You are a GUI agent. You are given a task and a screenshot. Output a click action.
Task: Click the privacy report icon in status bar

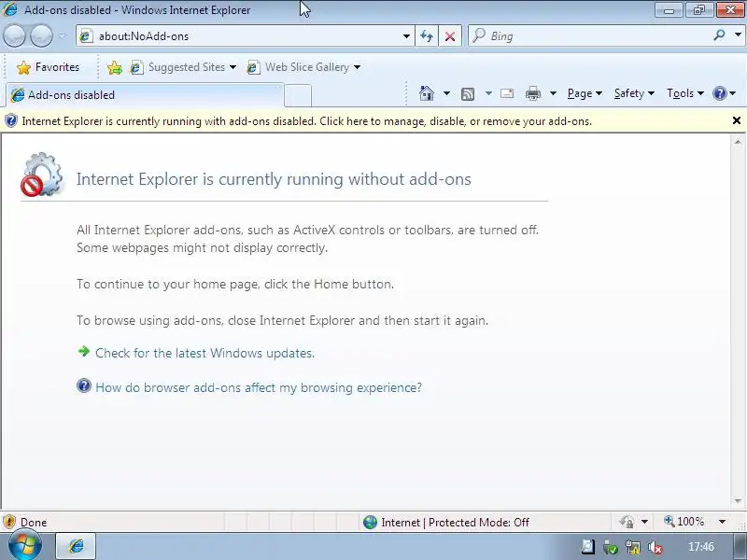click(x=627, y=522)
